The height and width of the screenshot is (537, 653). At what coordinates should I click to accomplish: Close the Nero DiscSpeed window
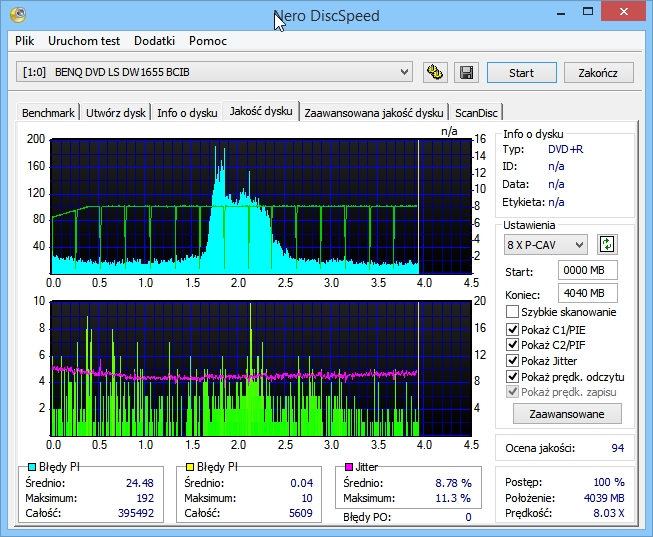pyautogui.click(x=623, y=12)
